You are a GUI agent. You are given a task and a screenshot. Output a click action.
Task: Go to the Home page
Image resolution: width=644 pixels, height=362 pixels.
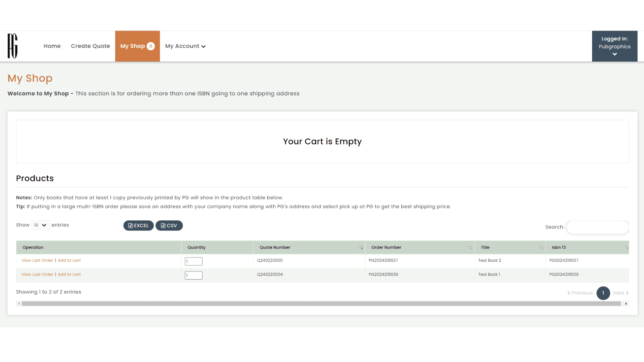pos(52,46)
